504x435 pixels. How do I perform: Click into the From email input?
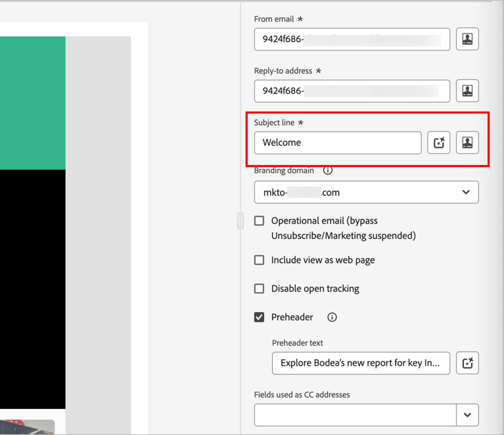[x=352, y=39]
